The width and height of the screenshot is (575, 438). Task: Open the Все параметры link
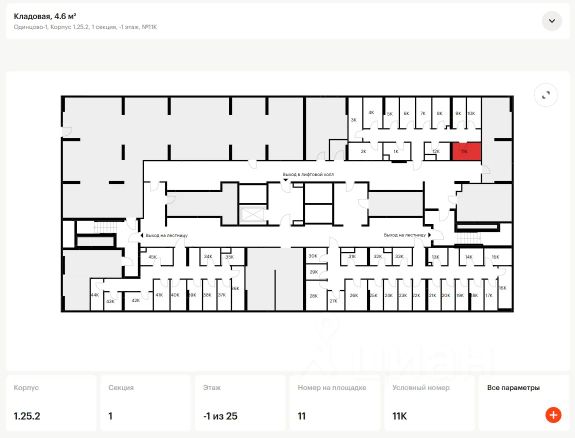pyautogui.click(x=513, y=388)
